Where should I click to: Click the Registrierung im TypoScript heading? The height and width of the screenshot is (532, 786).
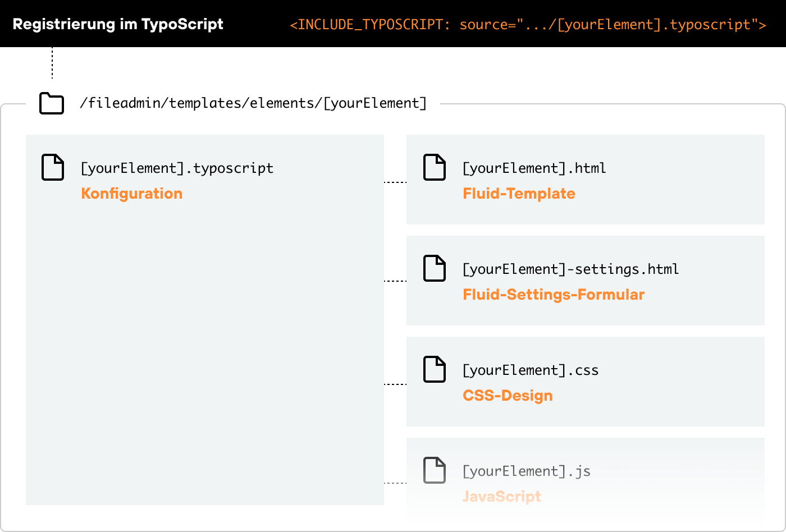tap(118, 24)
